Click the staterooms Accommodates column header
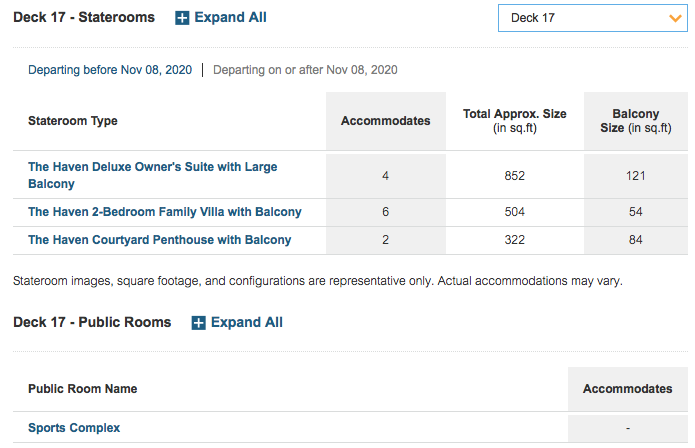Viewport: 695px width, 448px height. (x=386, y=121)
